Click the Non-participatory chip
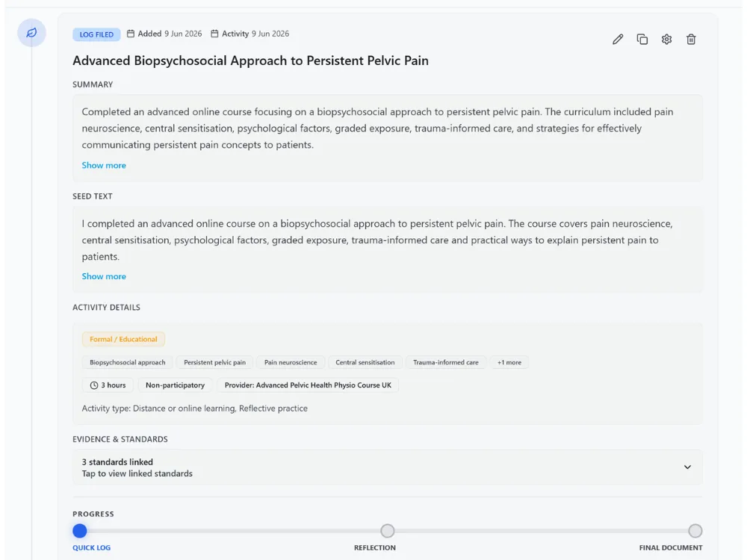 (x=175, y=385)
